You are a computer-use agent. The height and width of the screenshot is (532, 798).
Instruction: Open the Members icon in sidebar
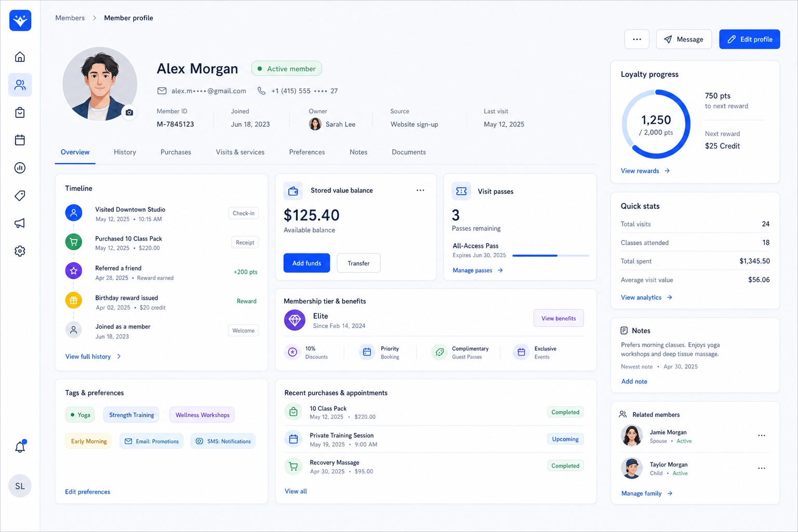click(20, 85)
